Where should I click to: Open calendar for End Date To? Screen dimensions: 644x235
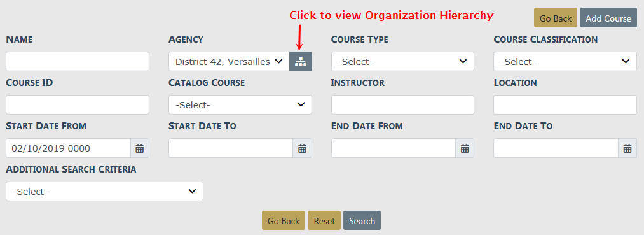pos(627,148)
